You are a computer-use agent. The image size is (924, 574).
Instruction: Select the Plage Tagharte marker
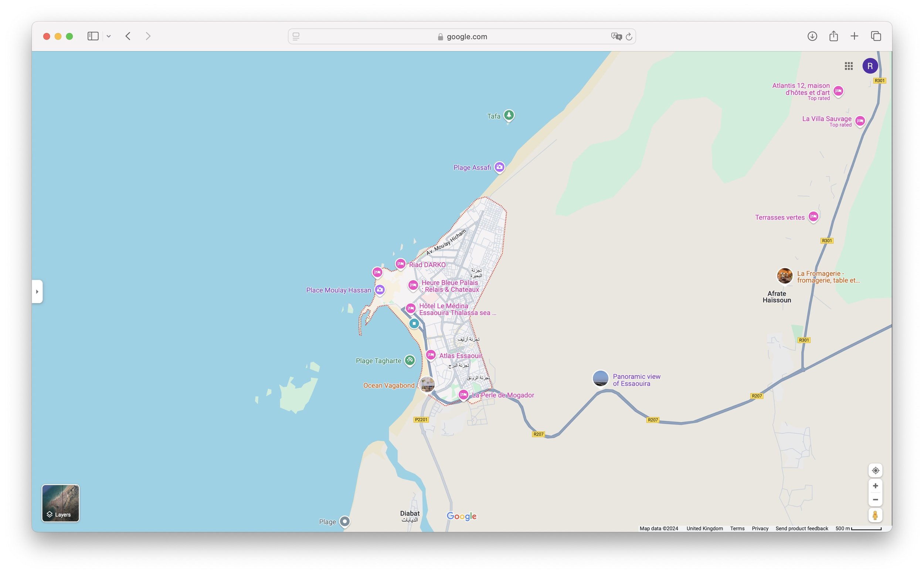[x=410, y=360]
